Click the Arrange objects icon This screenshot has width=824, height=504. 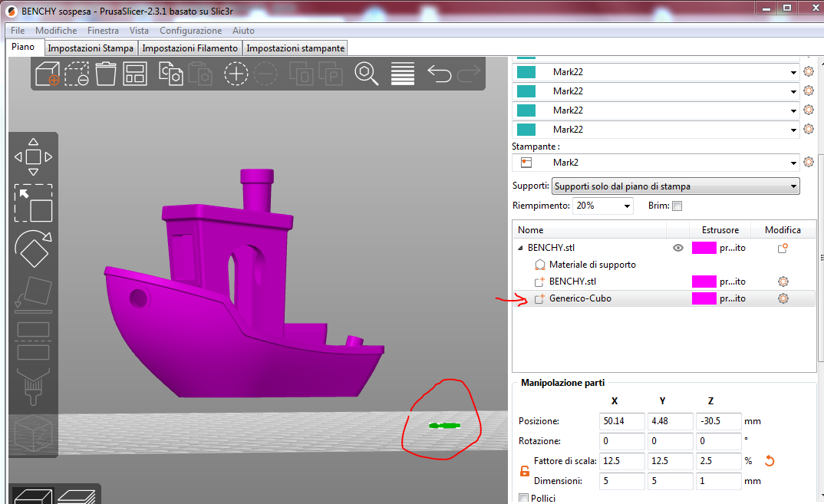coord(135,74)
